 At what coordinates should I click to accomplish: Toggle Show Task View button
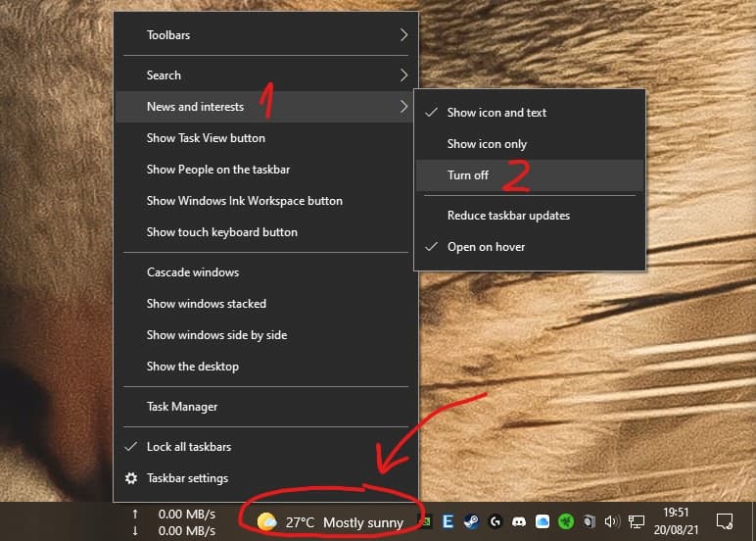(265, 138)
